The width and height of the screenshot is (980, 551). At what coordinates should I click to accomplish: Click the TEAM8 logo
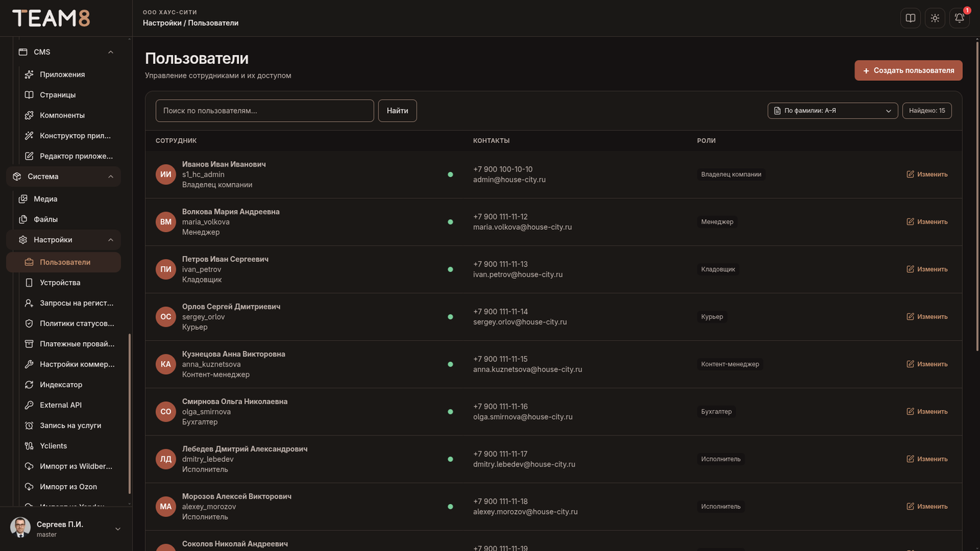[x=51, y=18]
